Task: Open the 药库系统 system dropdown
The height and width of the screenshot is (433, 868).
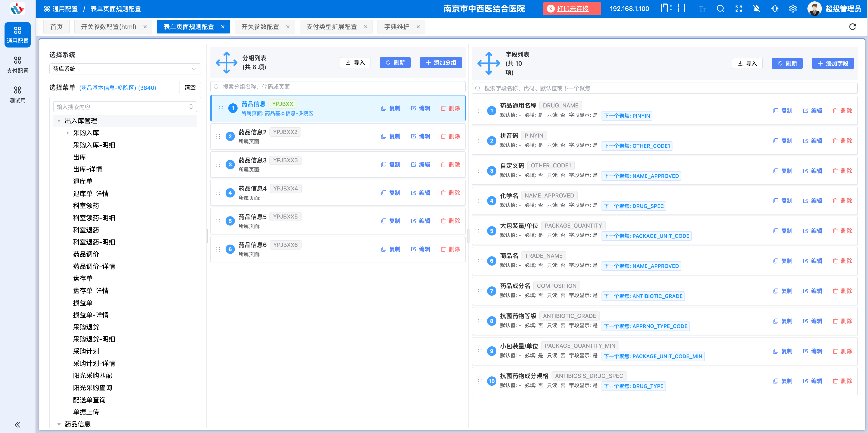Action: (125, 69)
